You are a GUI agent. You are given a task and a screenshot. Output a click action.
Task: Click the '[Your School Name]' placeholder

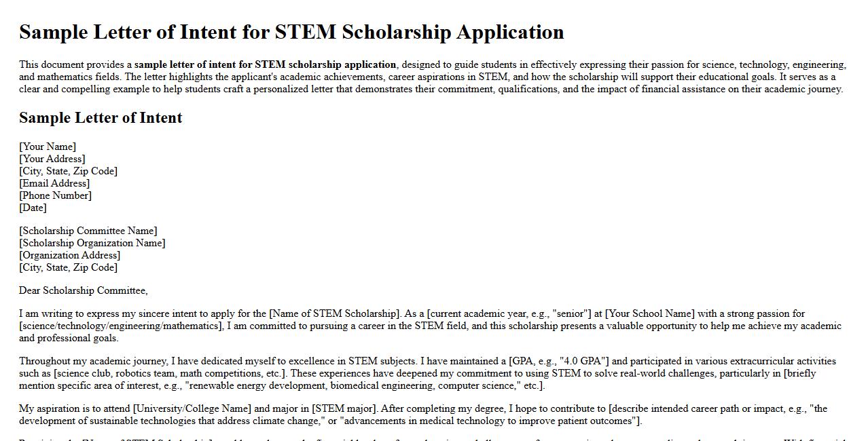[x=650, y=313]
